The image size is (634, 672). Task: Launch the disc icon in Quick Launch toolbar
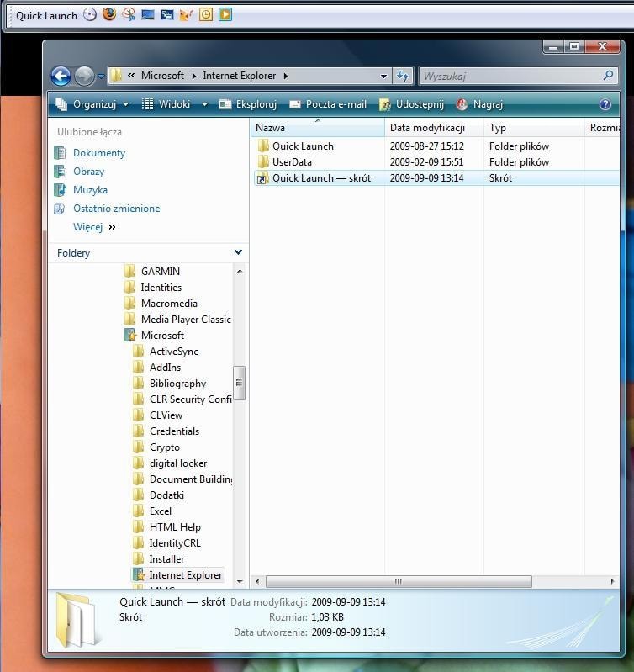pos(89,15)
